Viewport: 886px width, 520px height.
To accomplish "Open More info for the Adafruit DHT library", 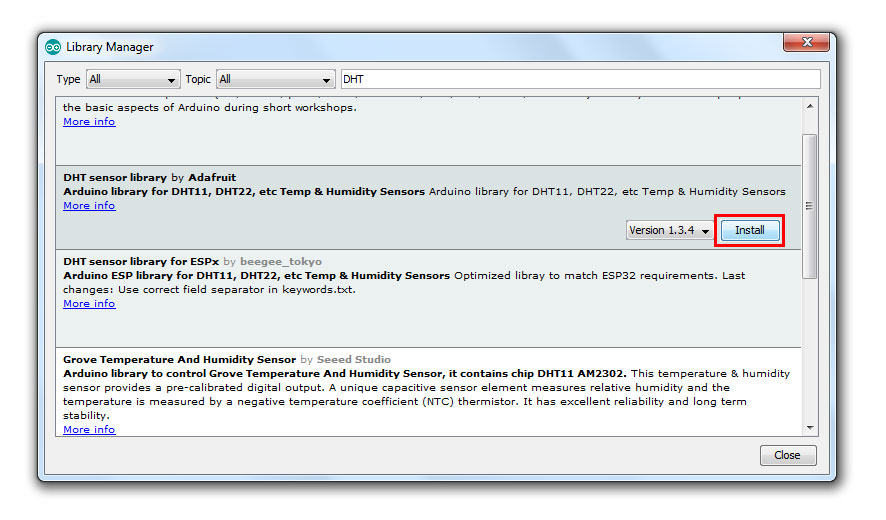I will [89, 206].
